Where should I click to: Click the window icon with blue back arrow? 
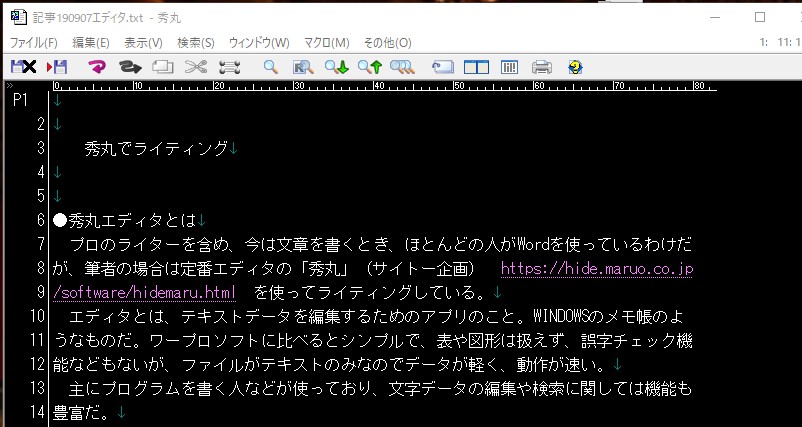coord(443,66)
